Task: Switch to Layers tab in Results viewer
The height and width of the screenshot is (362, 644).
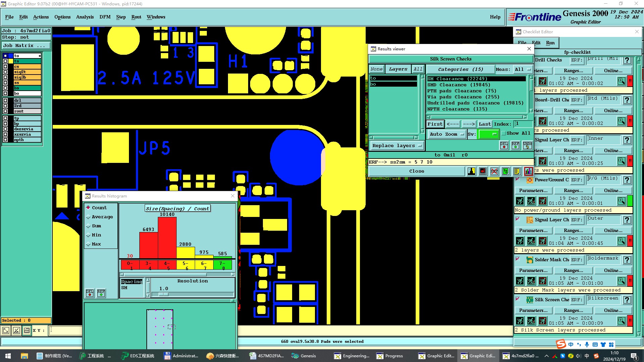Action: pyautogui.click(x=398, y=69)
